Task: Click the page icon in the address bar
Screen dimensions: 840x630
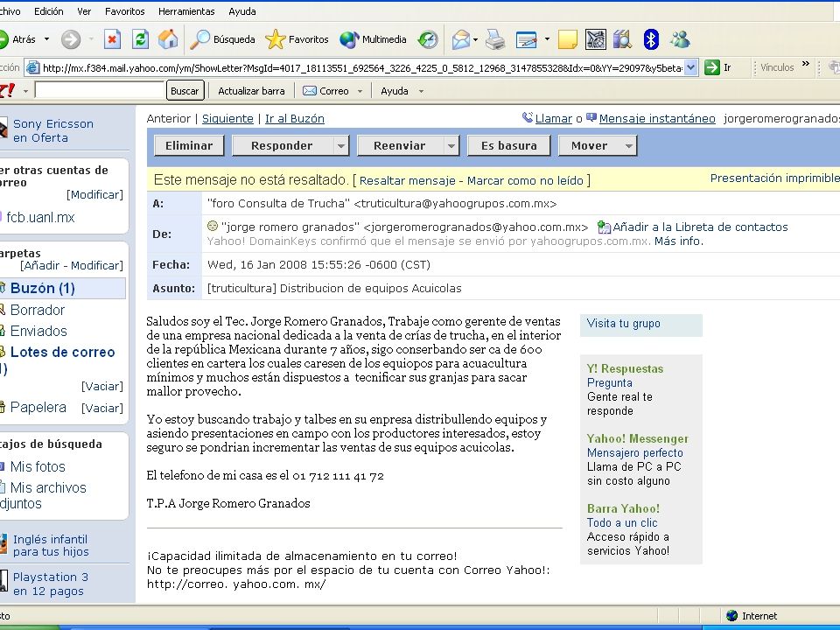Action: coord(32,67)
